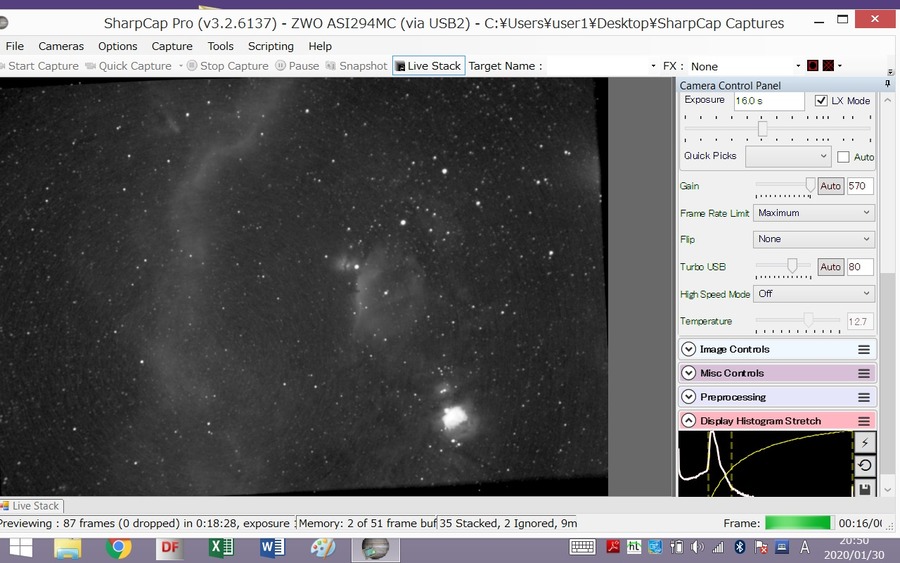Open the Image Controls hamburger menu
Screen dimensions: 900x563
(x=864, y=350)
